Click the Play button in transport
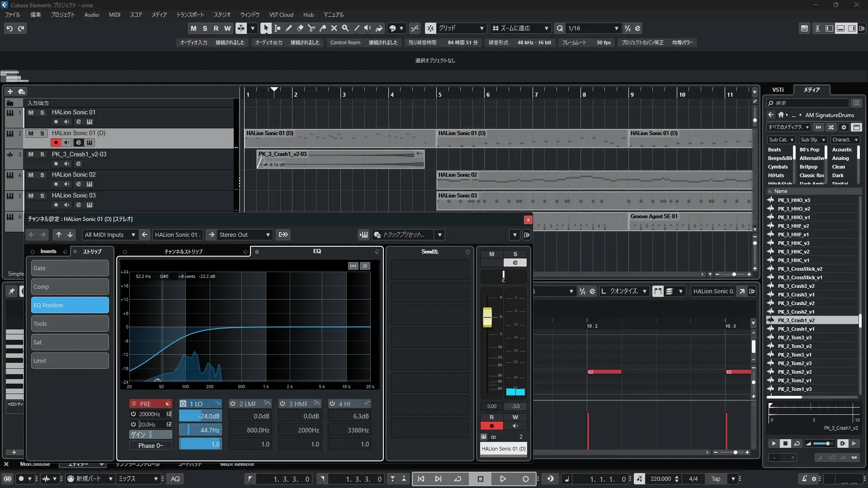 pos(503,479)
